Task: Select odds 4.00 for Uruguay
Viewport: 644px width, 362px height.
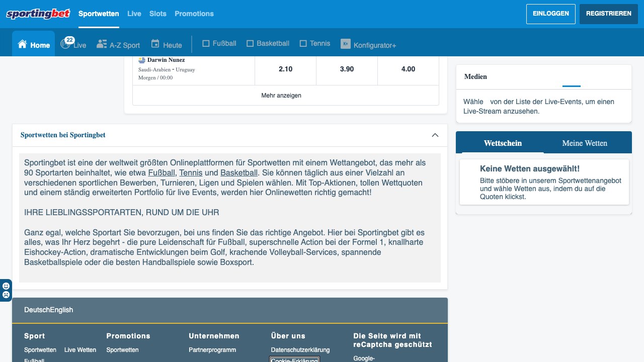Action: [x=408, y=69]
